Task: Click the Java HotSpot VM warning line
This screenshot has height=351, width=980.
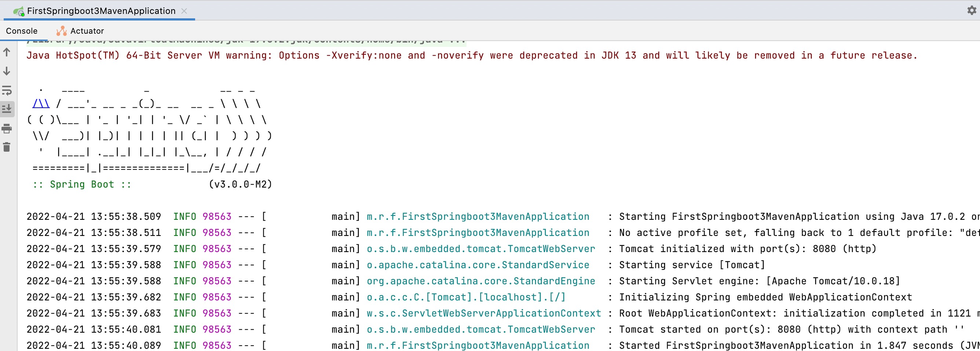Action: (472, 55)
